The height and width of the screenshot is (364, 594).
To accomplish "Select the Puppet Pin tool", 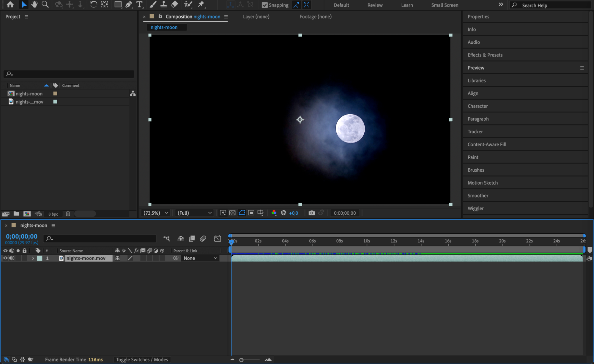I will [201, 4].
